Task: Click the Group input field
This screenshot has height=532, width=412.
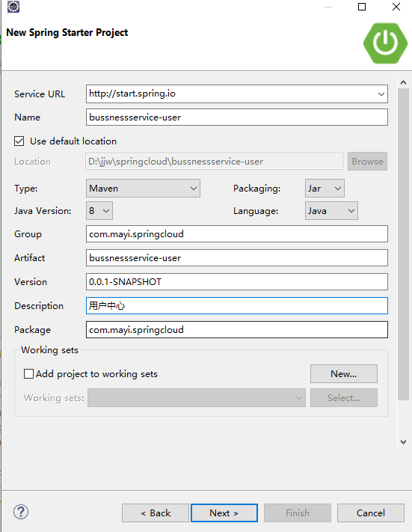Action: pos(237,233)
